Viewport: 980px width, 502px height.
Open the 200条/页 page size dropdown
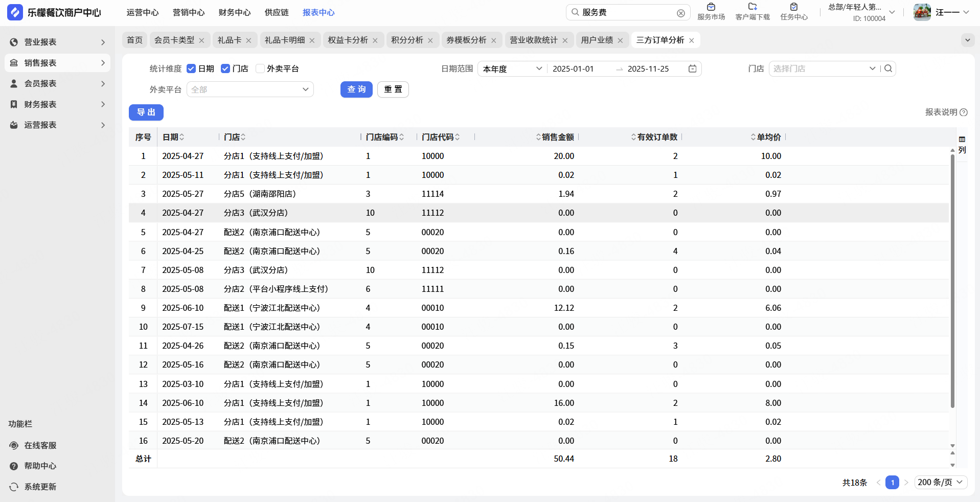[x=940, y=482]
